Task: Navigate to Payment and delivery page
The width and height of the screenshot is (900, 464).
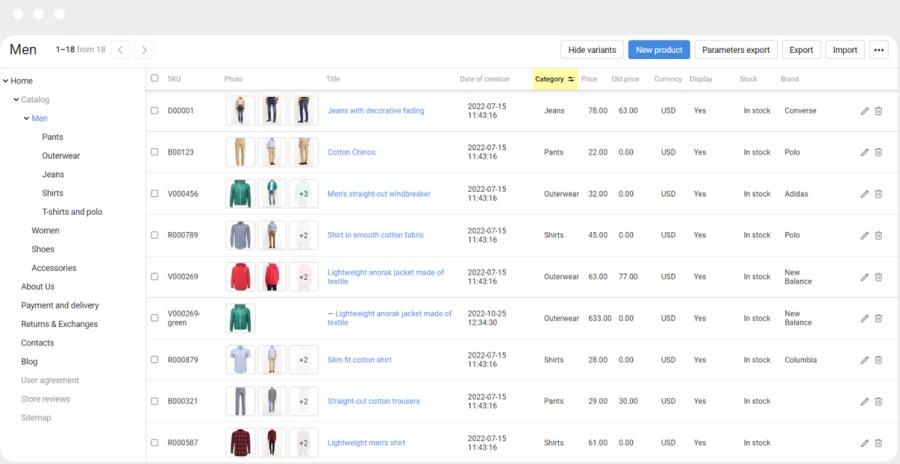Action: 60,305
